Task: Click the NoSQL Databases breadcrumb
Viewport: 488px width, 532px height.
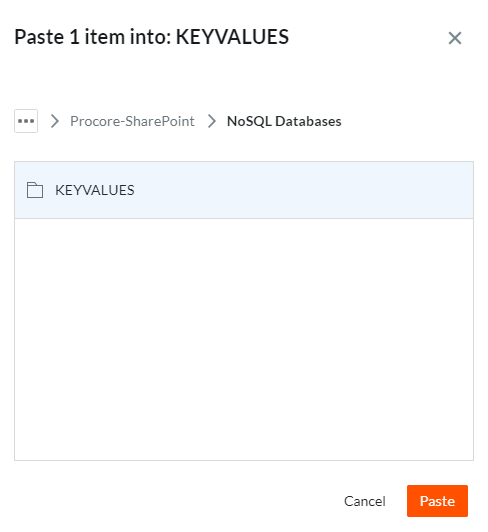Action: [x=284, y=121]
